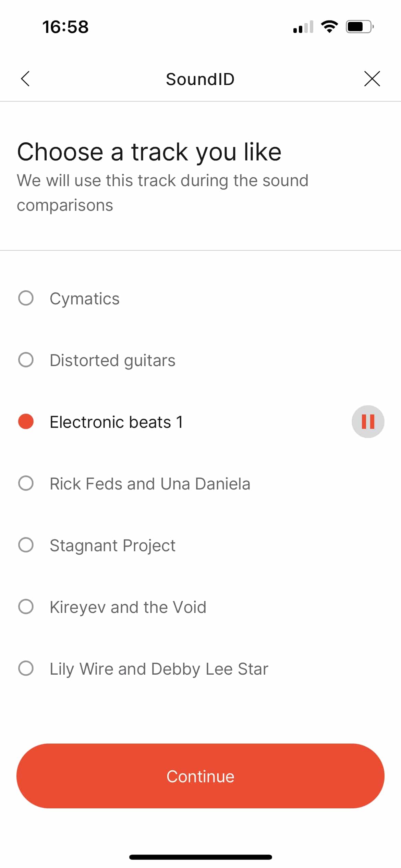The image size is (401, 868).
Task: Tap the battery indicator icon
Action: (x=360, y=27)
